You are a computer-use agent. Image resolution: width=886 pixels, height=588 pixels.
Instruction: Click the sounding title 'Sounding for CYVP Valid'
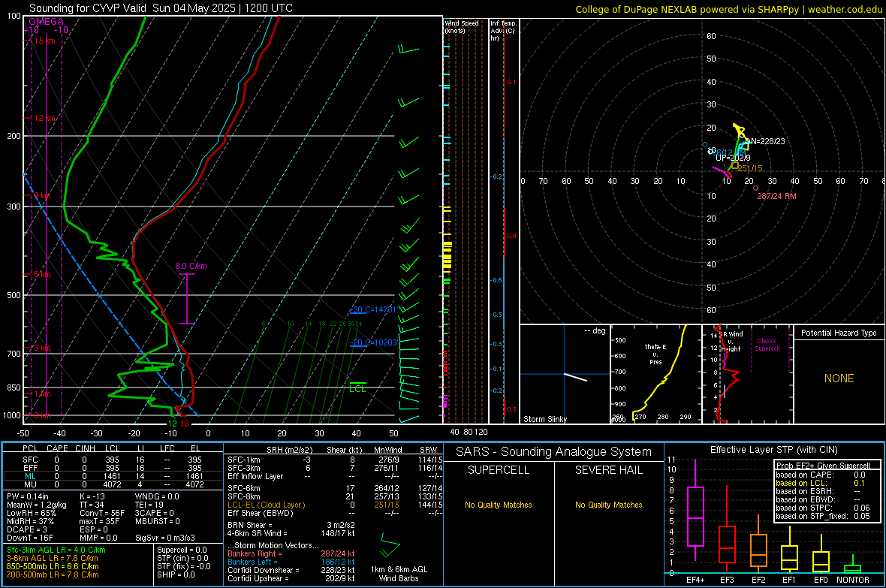click(x=88, y=8)
